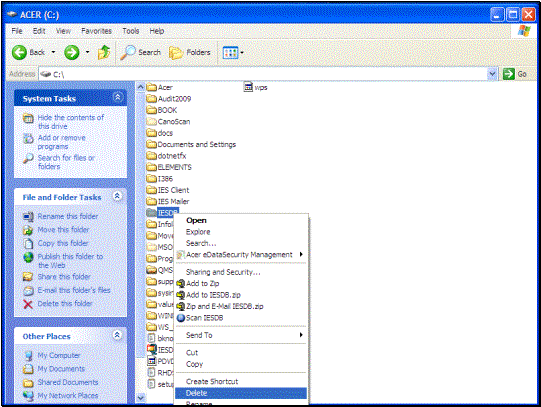541x407 pixels.
Task: Choose Delete in the context menu
Action: click(240, 393)
